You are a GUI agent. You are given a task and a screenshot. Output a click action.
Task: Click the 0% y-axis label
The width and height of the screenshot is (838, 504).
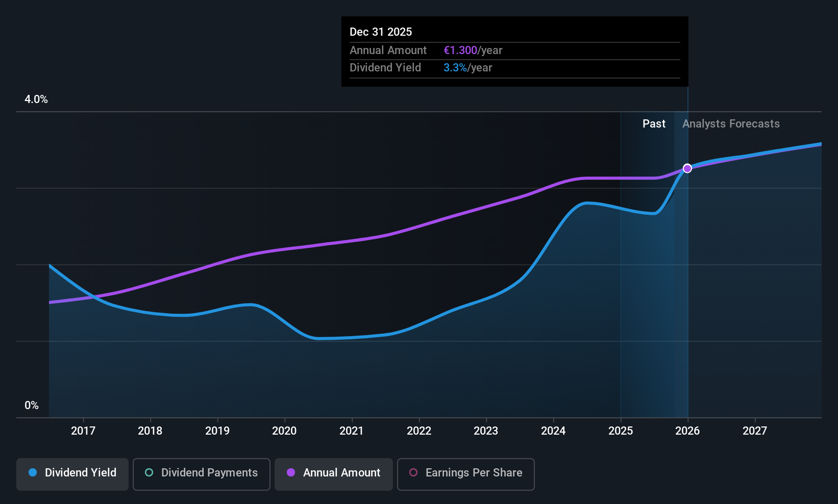(x=32, y=406)
